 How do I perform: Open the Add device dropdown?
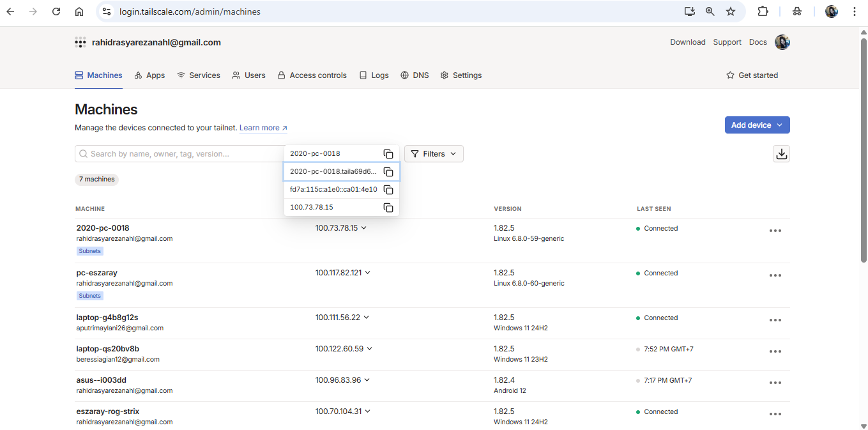click(x=757, y=125)
